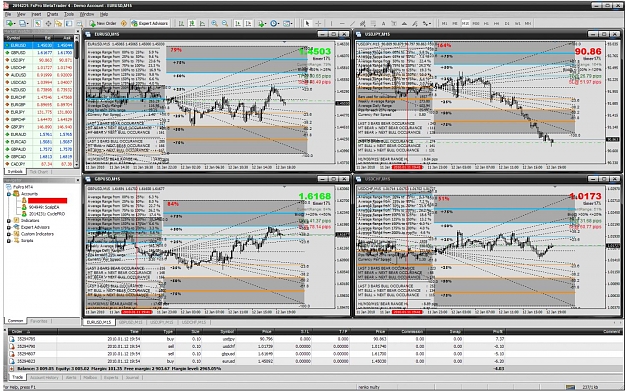This screenshot has width=625, height=392.
Task: Select the Fibonacci retracement tool
Action: coord(373,24)
